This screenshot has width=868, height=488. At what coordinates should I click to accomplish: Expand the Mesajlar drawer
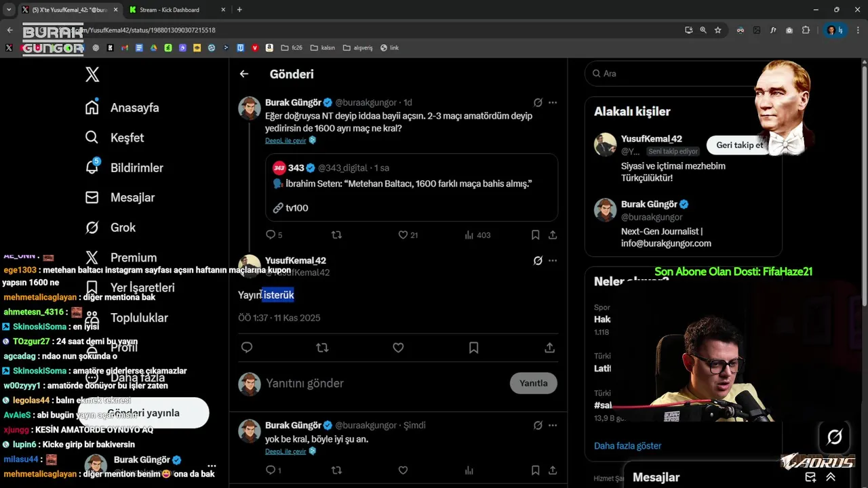click(x=831, y=477)
